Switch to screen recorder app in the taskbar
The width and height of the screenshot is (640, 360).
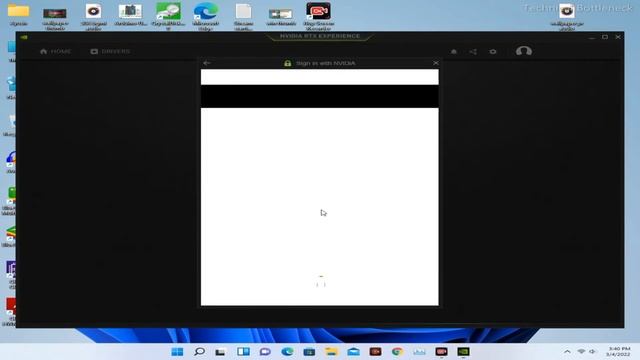click(x=441, y=351)
